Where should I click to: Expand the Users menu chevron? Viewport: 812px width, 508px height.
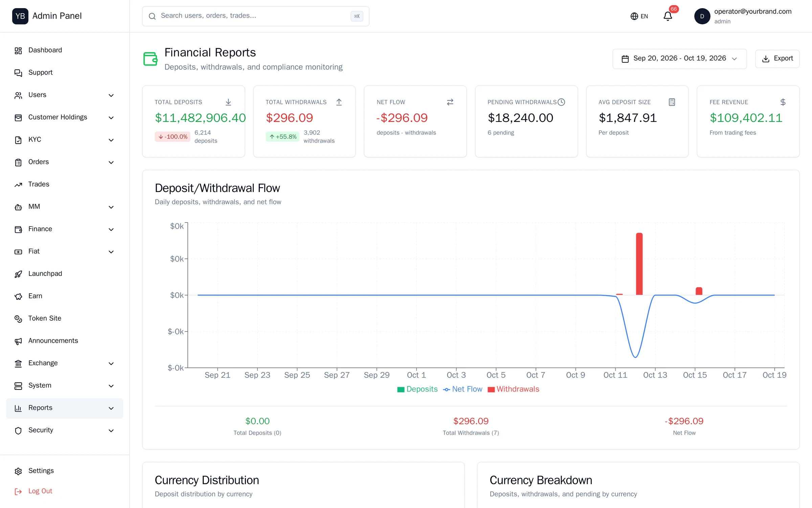tap(111, 95)
